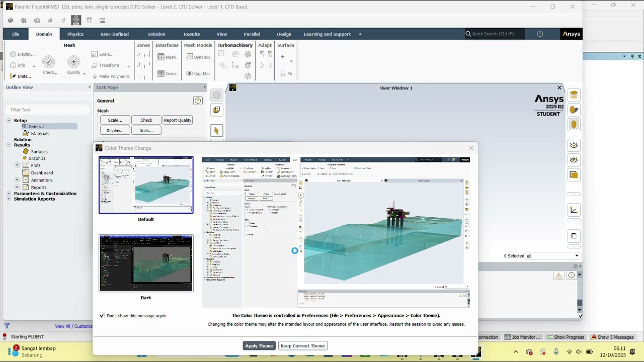
Task: Select the Default theme thumbnail
Action: (x=146, y=185)
